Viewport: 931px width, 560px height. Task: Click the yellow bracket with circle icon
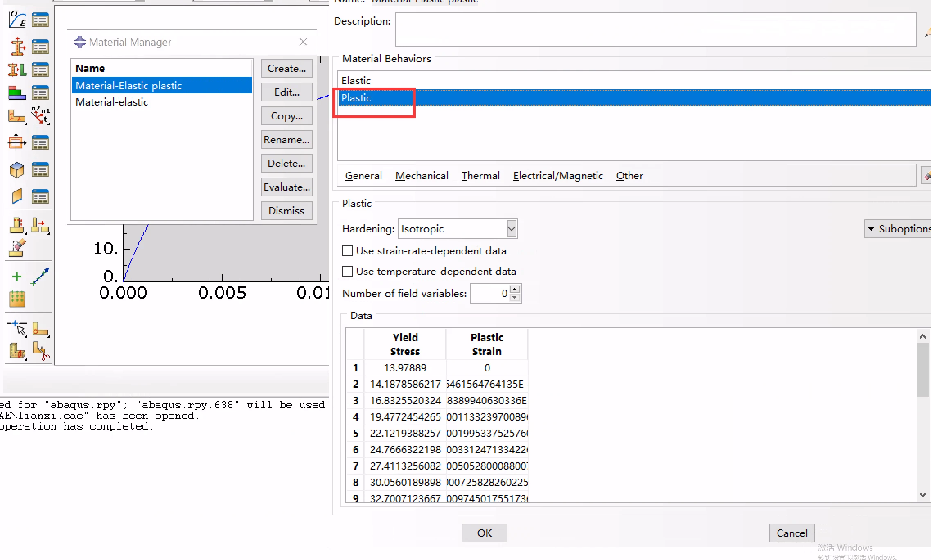41,329
